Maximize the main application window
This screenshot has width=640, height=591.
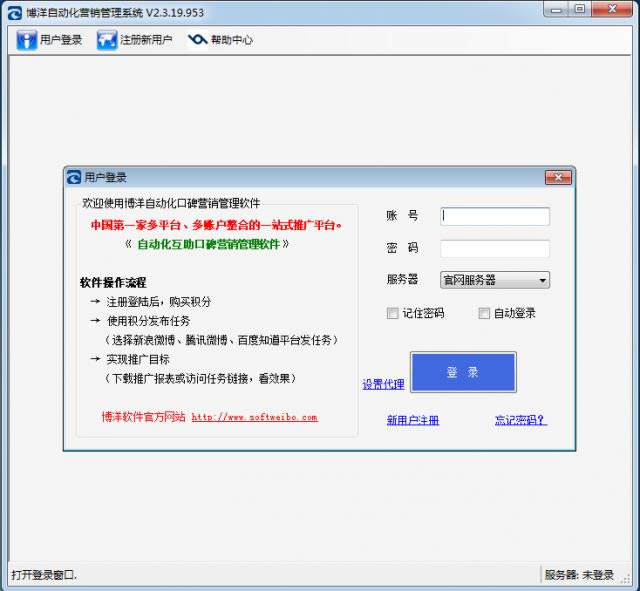pyautogui.click(x=579, y=10)
